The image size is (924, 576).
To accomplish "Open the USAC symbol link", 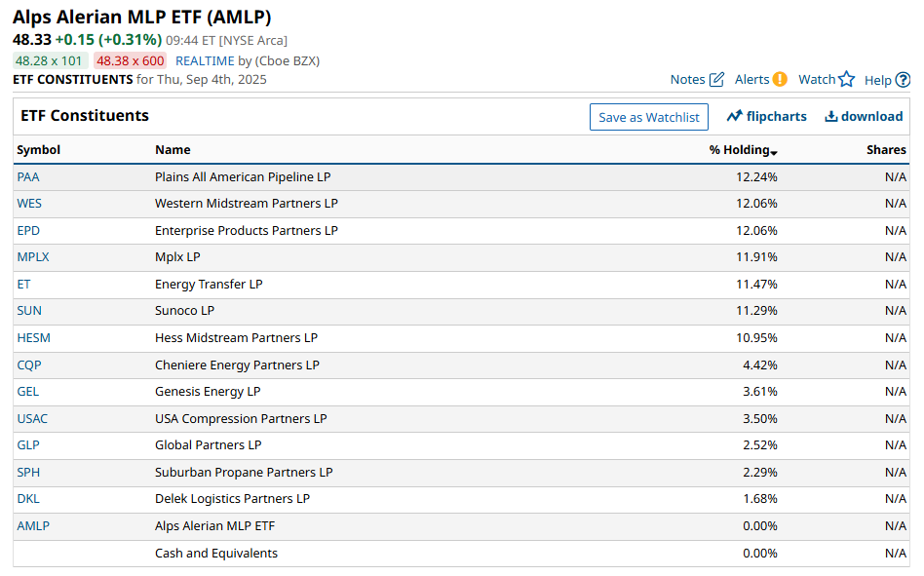I will (x=32, y=419).
